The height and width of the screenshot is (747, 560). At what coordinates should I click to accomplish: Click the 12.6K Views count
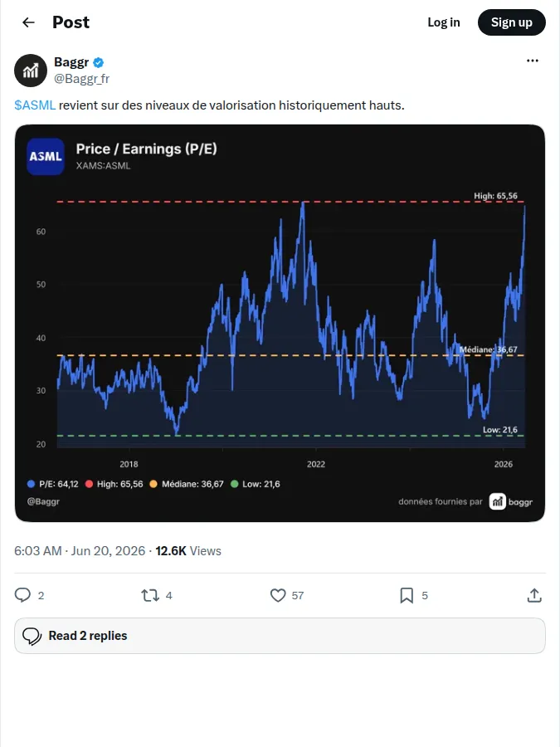[188, 551]
